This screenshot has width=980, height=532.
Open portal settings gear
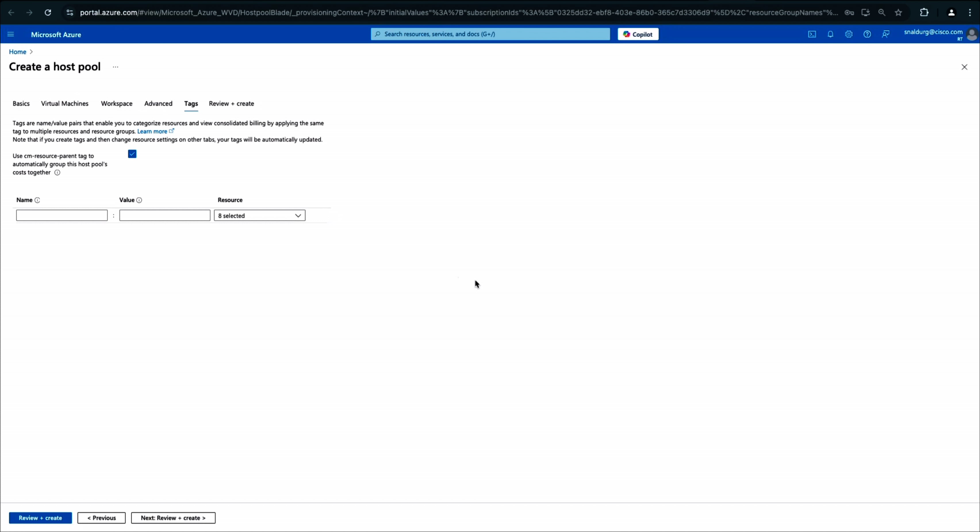tap(849, 34)
